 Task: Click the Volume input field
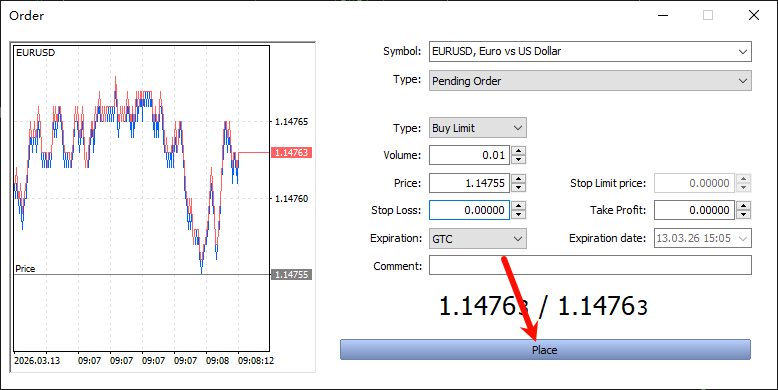470,155
